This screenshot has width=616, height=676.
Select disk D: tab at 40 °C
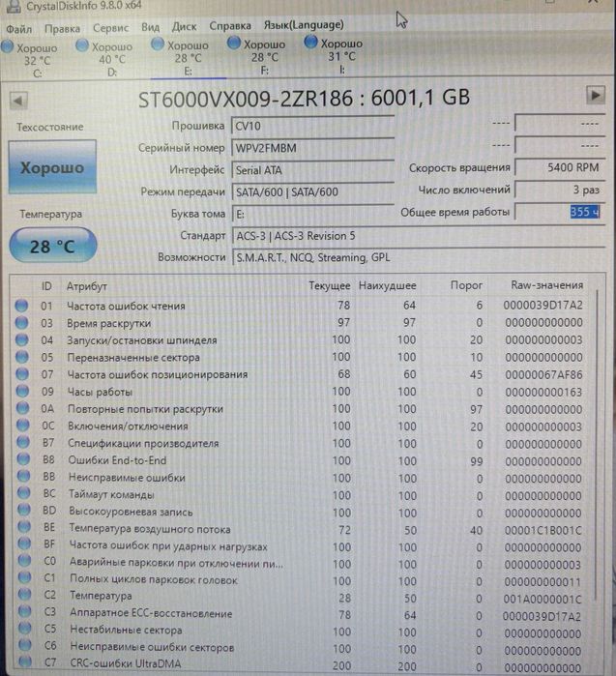(104, 59)
